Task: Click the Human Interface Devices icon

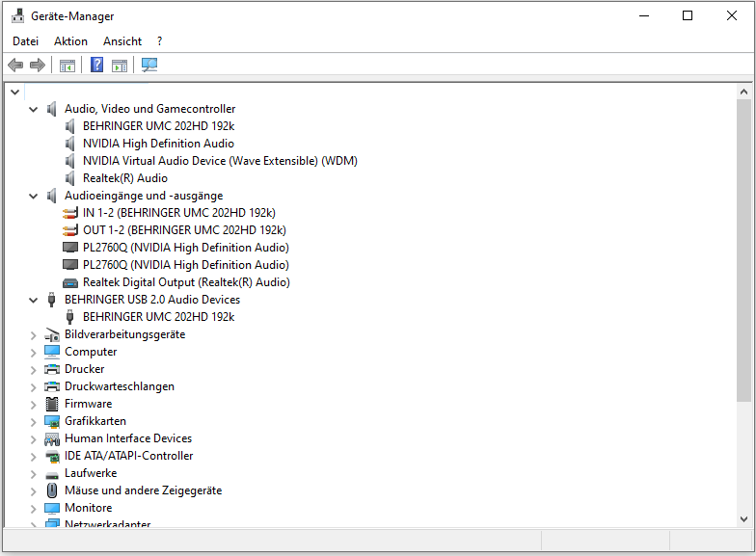Action: pyautogui.click(x=52, y=439)
